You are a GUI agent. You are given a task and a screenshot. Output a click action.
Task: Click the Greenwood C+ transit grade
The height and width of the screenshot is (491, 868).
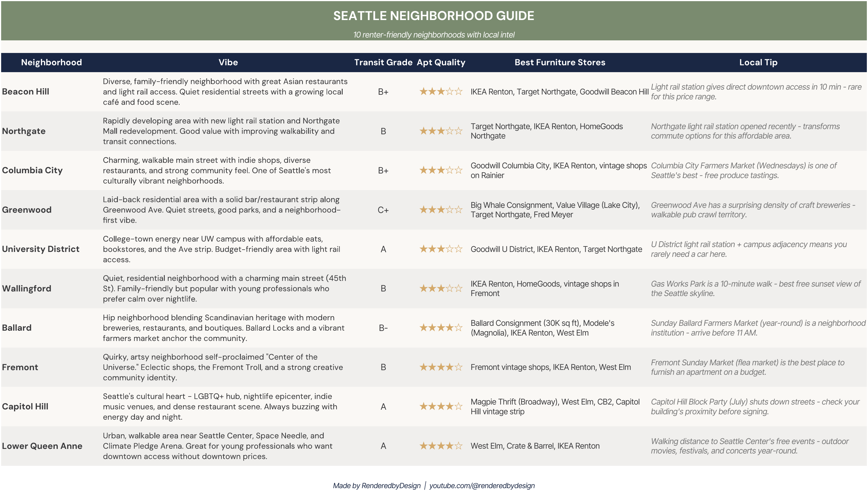pyautogui.click(x=383, y=210)
